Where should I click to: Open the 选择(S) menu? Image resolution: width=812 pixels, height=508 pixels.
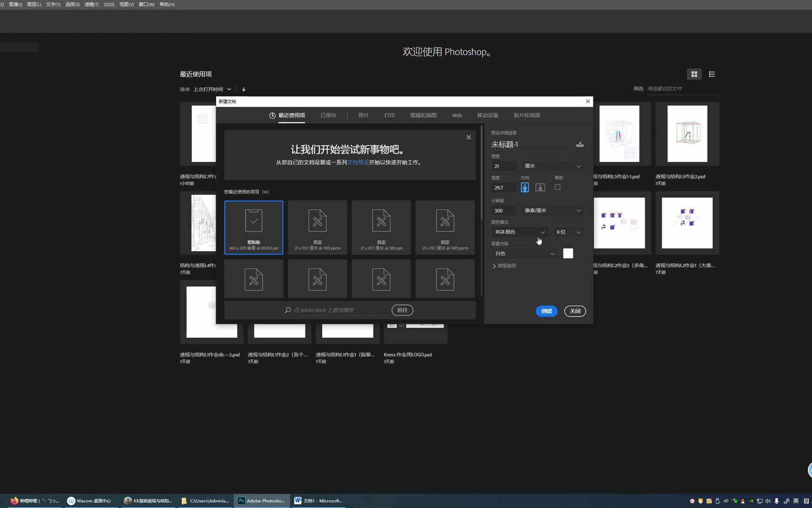(x=72, y=4)
